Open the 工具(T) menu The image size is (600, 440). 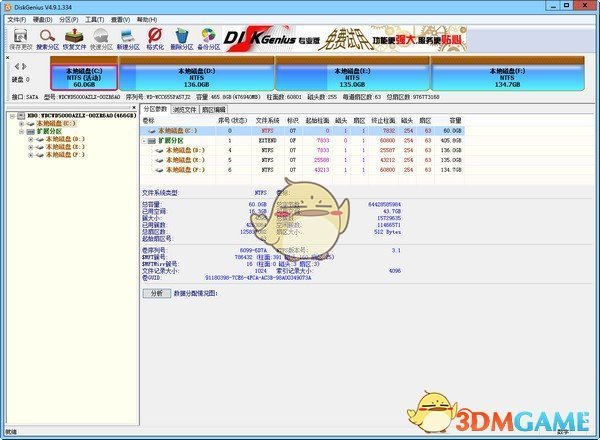[95, 20]
